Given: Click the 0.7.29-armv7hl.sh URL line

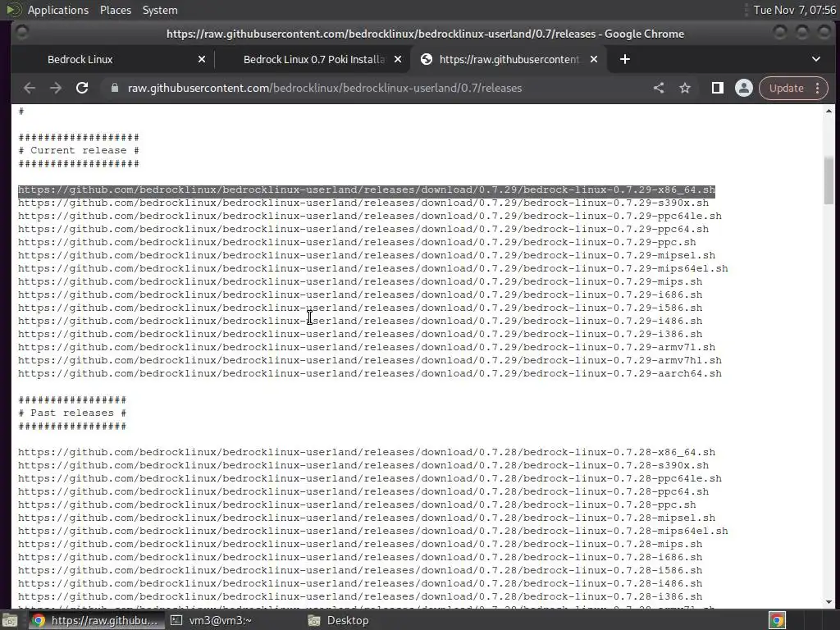Looking at the screenshot, I should pos(370,361).
